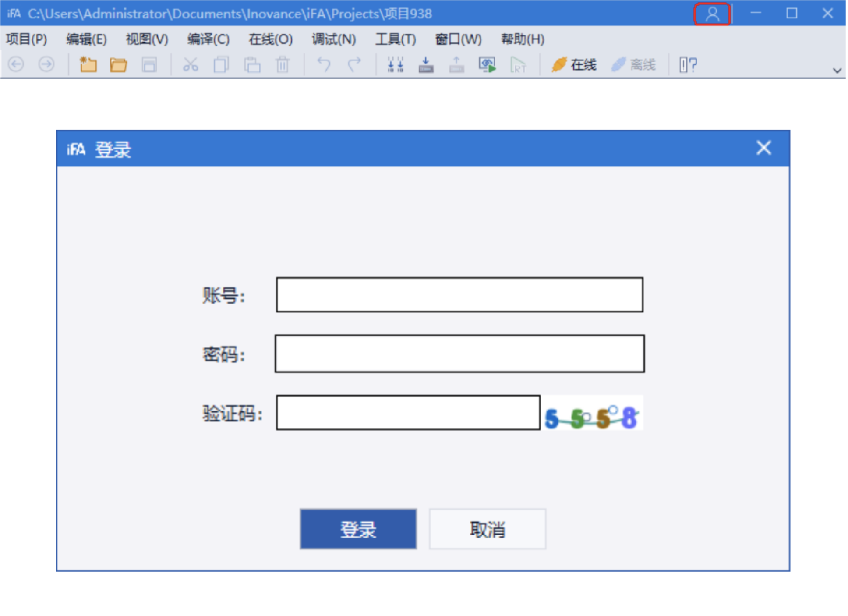Click the Delete trash icon
This screenshot has width=848, height=616.
coord(283,64)
